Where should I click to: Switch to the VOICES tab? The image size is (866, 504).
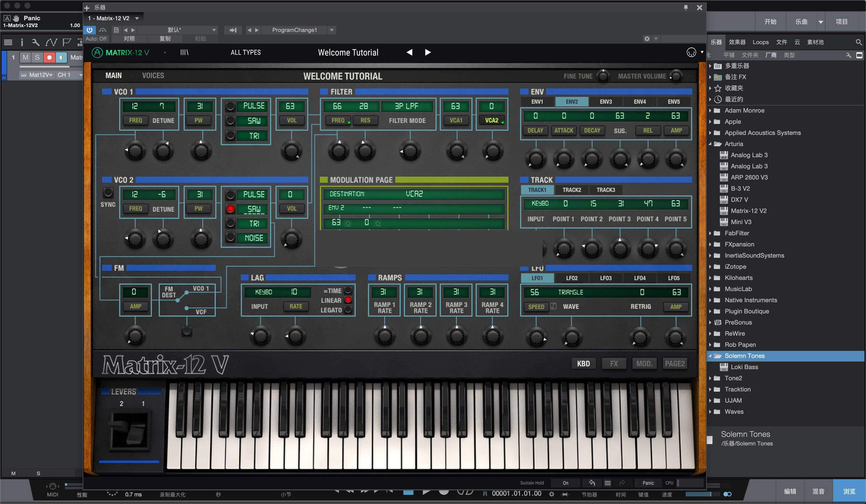coord(153,76)
